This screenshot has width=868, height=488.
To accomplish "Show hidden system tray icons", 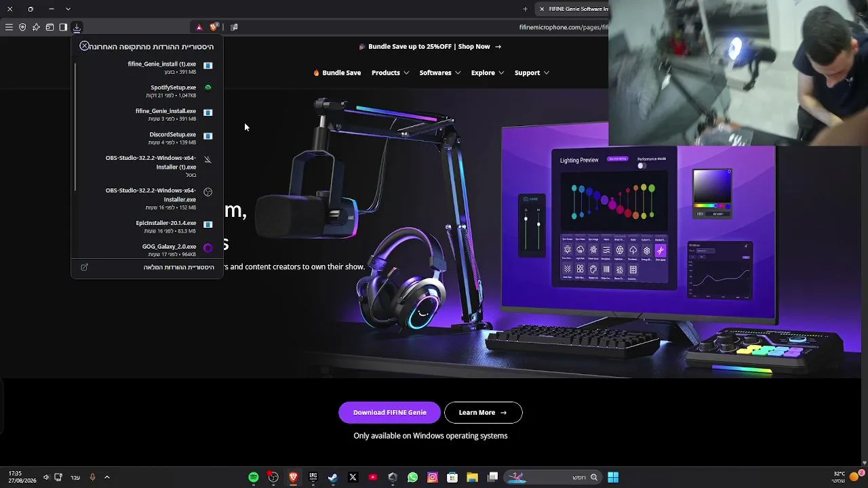I will tap(107, 477).
